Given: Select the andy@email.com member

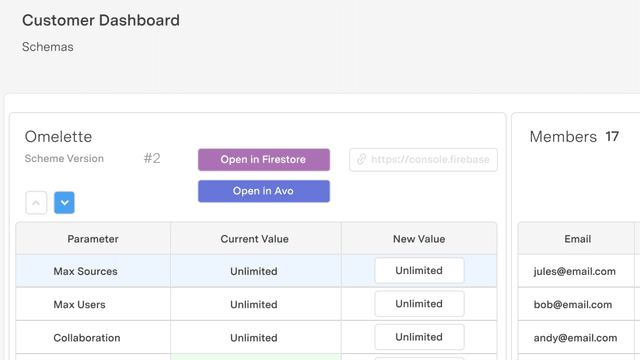Looking at the screenshot, I should point(576,338).
